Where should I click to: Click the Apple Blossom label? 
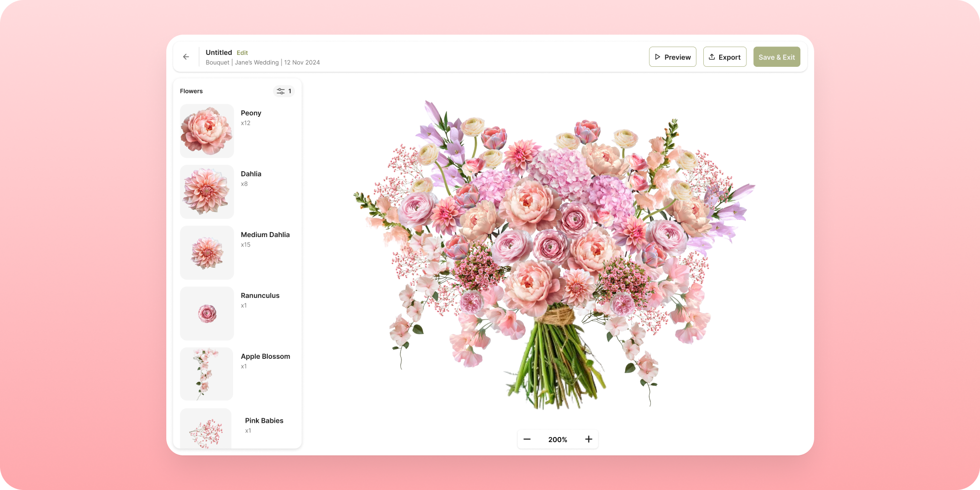265,356
